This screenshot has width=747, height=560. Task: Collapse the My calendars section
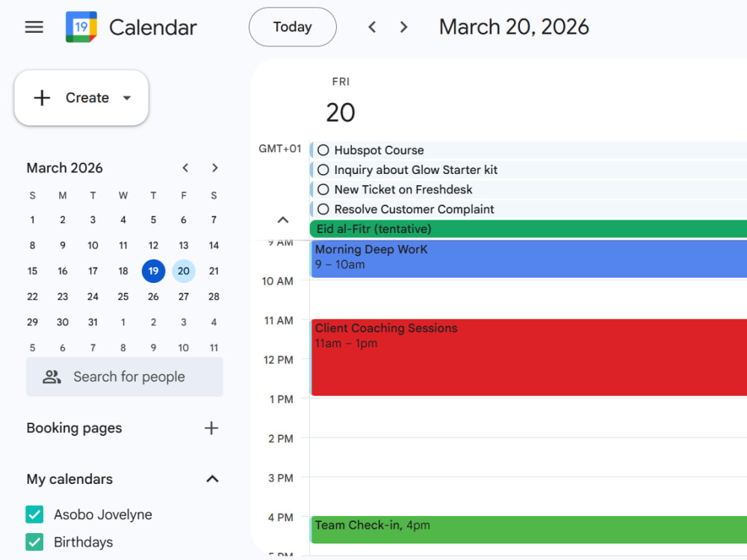[x=212, y=479]
